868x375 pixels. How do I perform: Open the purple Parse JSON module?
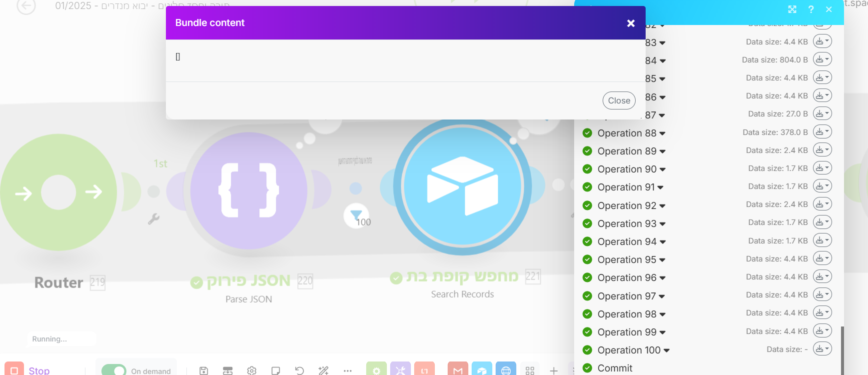click(x=248, y=190)
